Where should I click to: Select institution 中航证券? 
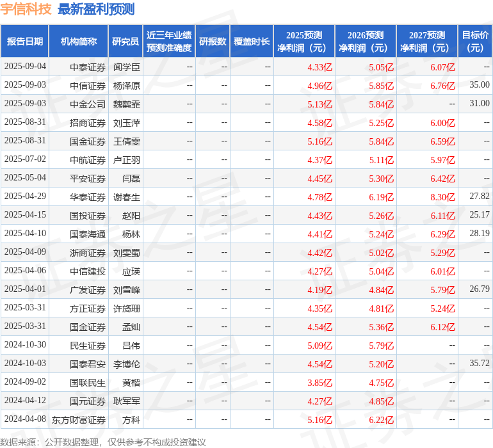[x=88, y=160]
